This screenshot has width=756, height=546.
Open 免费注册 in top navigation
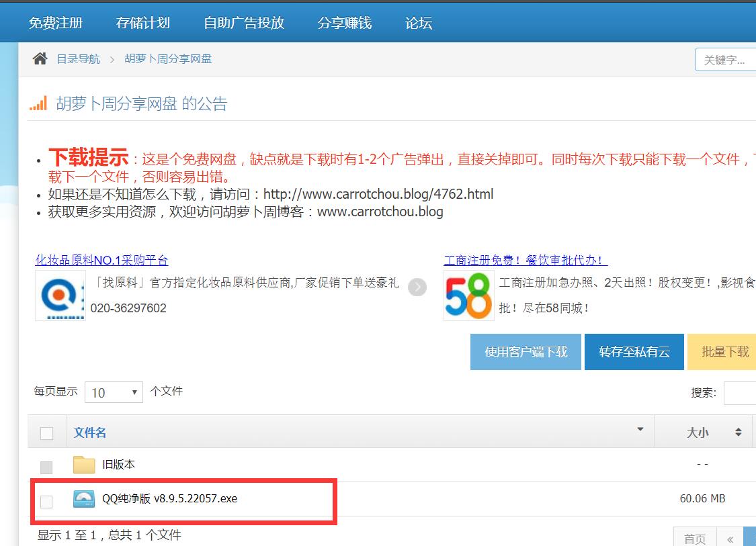(x=56, y=23)
